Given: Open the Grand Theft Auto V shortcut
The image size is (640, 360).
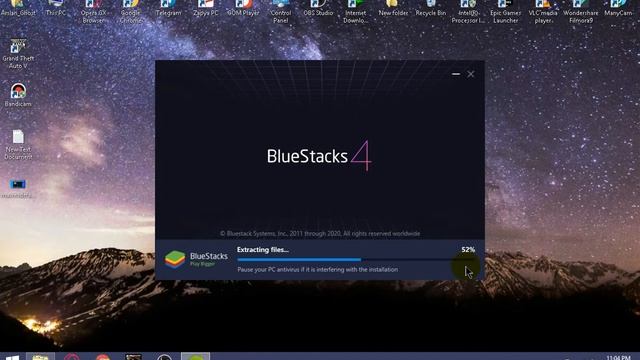Looking at the screenshot, I should pos(18,53).
